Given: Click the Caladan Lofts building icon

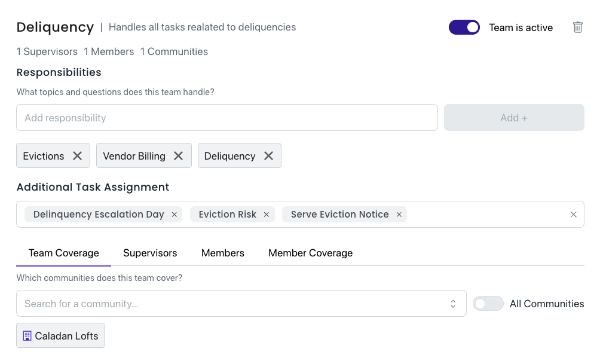Looking at the screenshot, I should click(27, 336).
